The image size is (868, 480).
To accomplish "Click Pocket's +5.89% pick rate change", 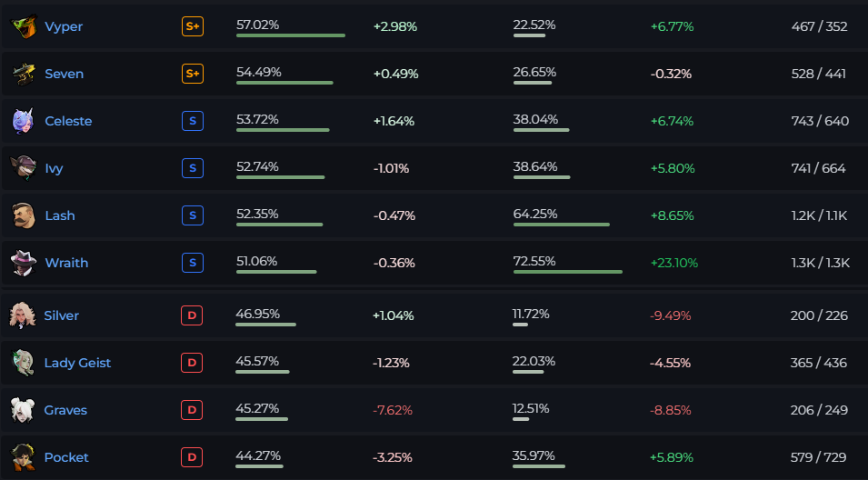I will 671,457.
